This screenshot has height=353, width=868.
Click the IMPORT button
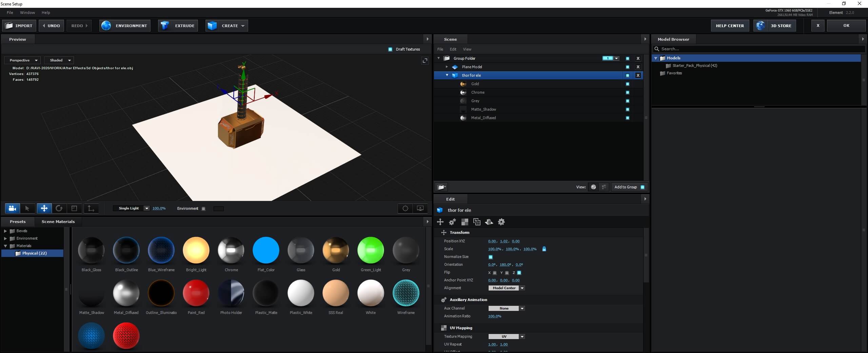[x=19, y=26]
